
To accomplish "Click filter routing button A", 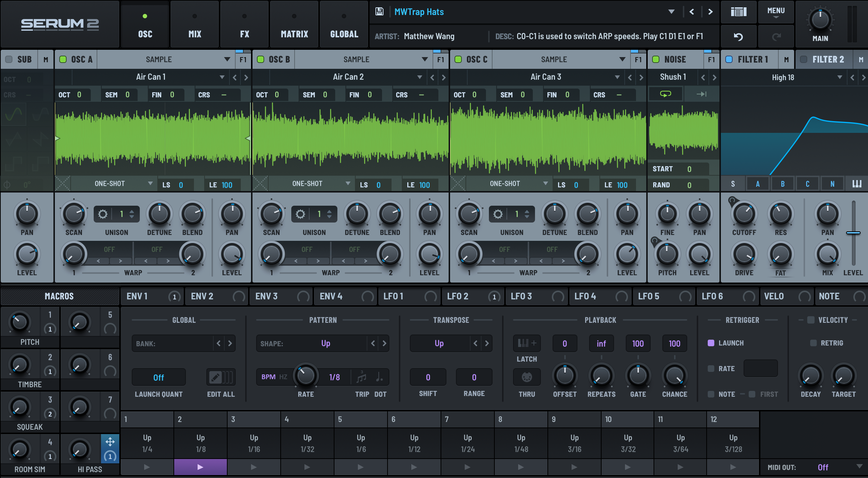I will (757, 184).
